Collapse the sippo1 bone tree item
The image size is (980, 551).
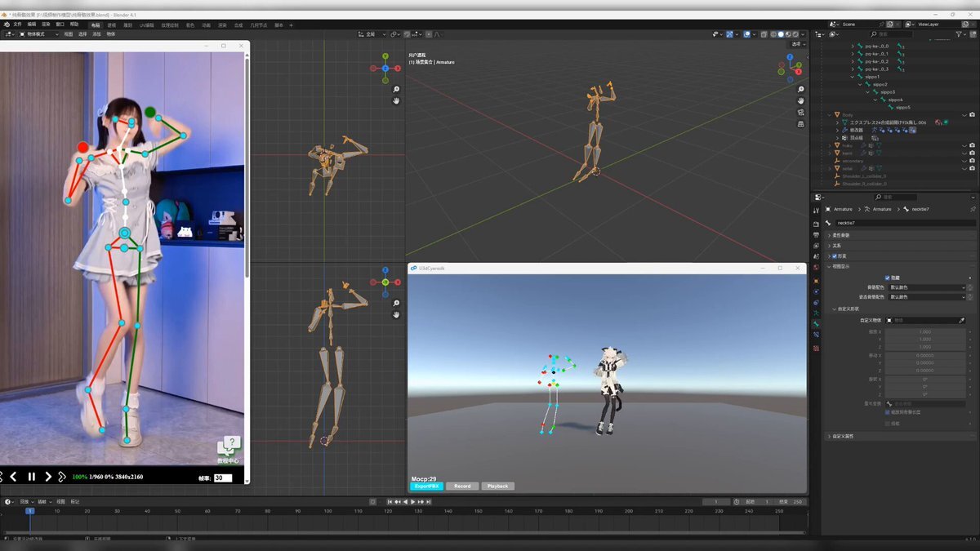click(x=852, y=77)
